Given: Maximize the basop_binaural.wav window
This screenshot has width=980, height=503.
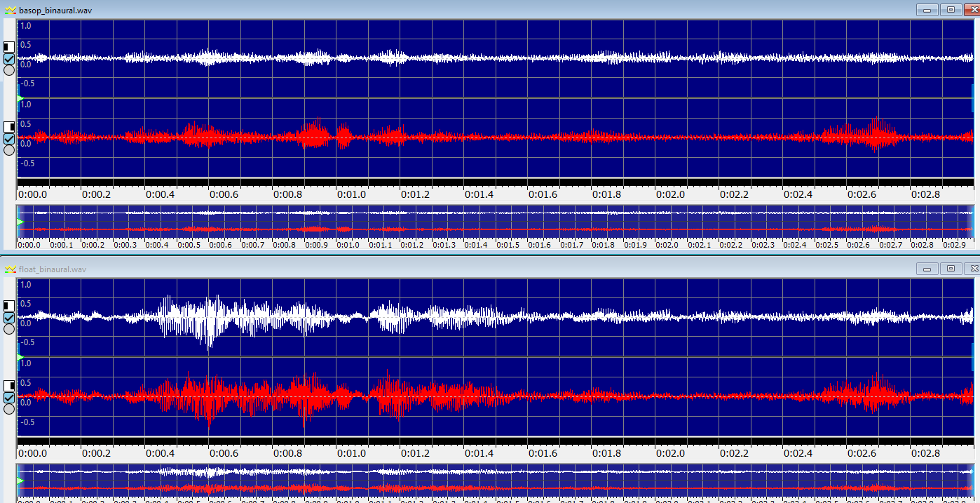Looking at the screenshot, I should click(951, 10).
